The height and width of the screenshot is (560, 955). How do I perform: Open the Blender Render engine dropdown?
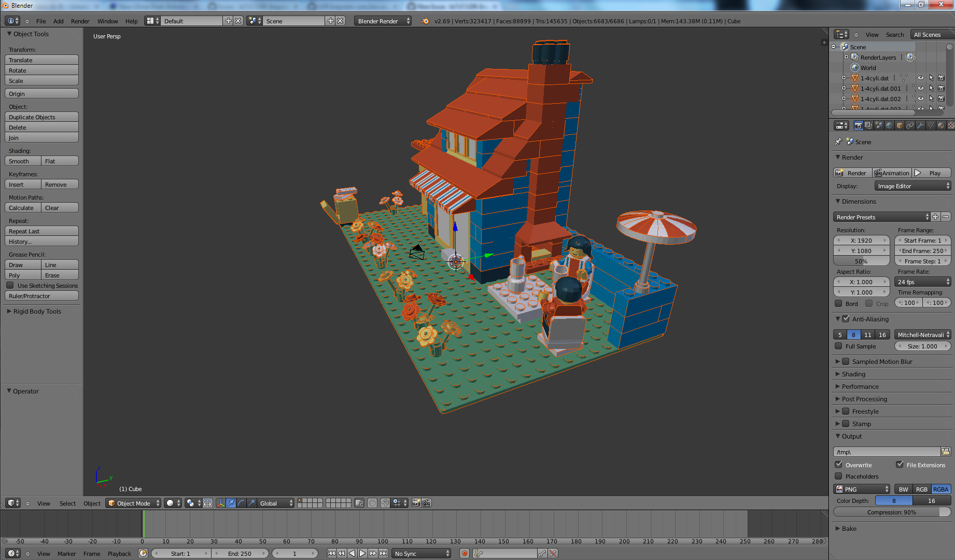coord(383,21)
